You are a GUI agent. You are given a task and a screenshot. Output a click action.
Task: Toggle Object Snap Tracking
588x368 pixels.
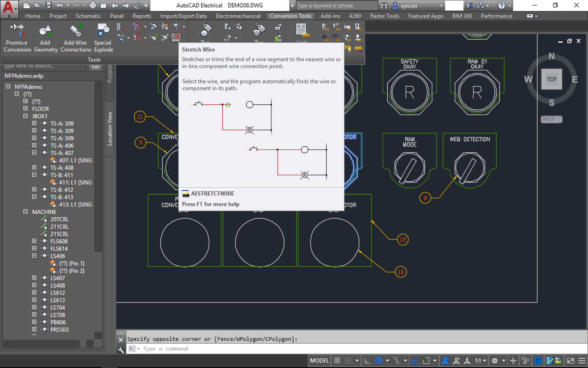coord(415,360)
